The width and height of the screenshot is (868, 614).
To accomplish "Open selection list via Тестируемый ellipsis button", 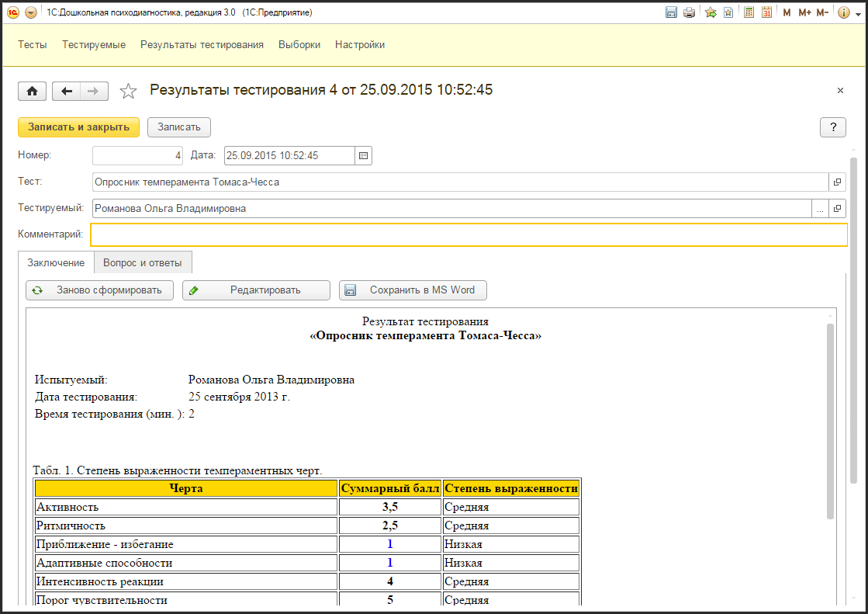I will (820, 209).
